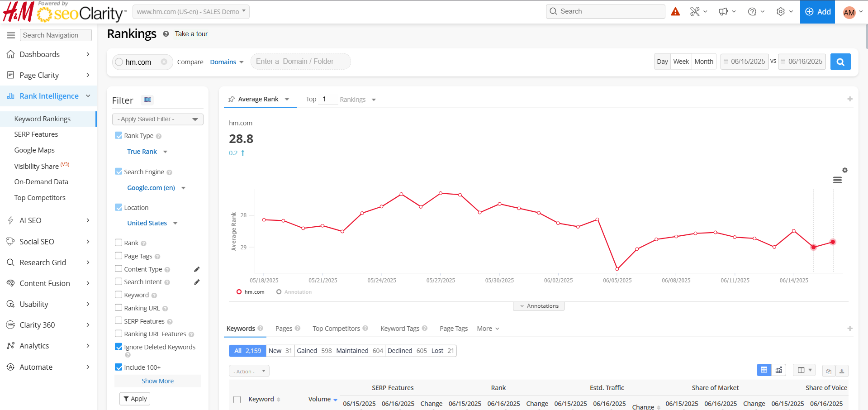868x410 pixels.
Task: Click the Enter a Domain / Folder field
Action: (x=300, y=62)
